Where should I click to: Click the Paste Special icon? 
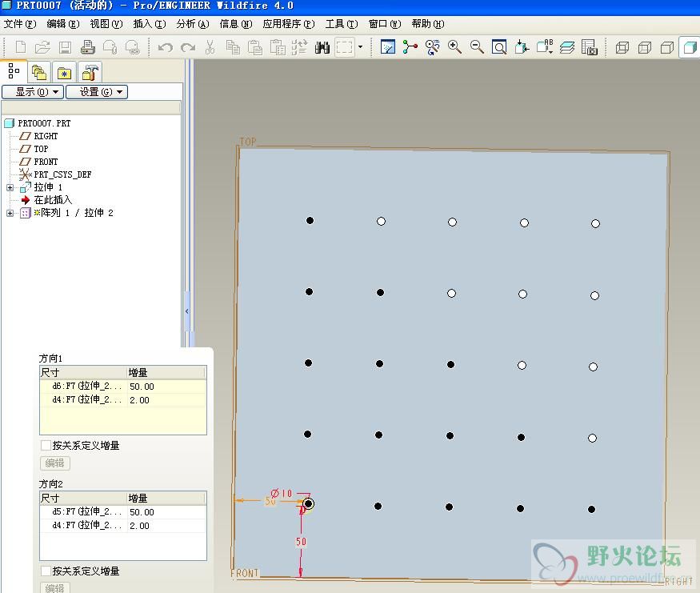pyautogui.click(x=278, y=47)
